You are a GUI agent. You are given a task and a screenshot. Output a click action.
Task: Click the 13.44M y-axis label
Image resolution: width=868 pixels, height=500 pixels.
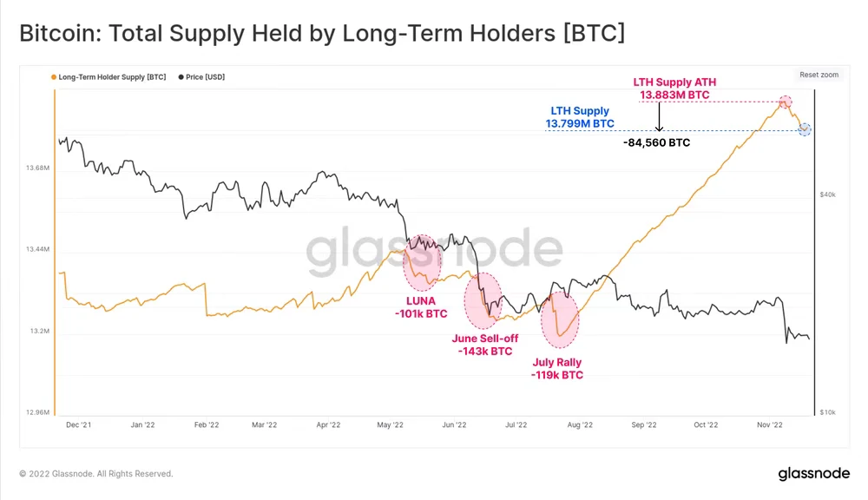[x=37, y=249]
